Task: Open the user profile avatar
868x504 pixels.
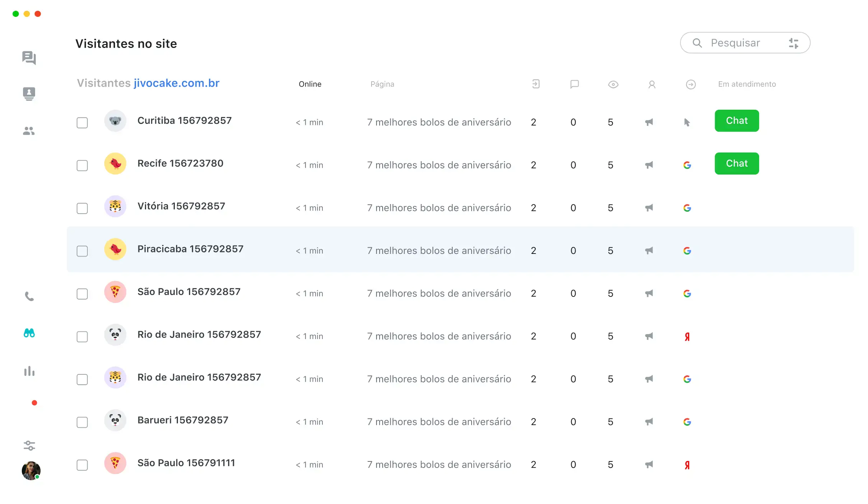Action: point(31,470)
